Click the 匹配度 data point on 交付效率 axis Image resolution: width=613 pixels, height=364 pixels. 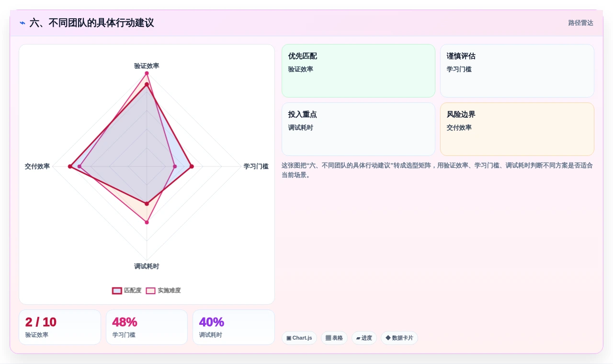click(70, 166)
